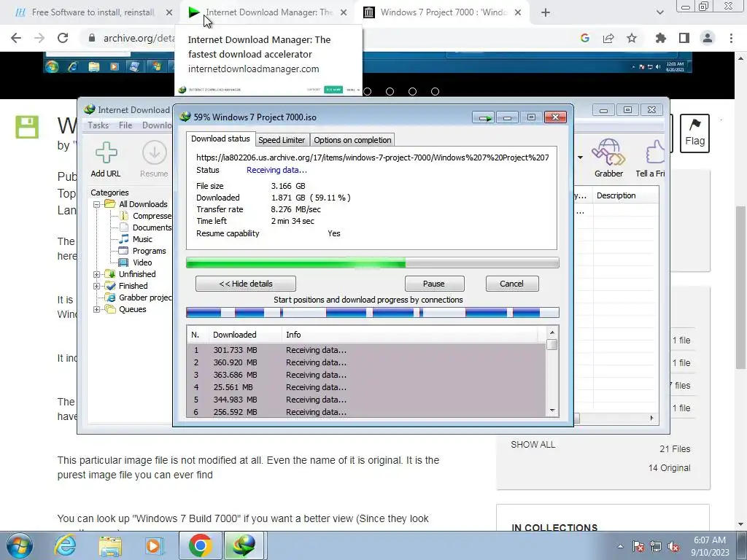Click the Description column header in IDM list
Image resolution: width=747 pixels, height=560 pixels.
pyautogui.click(x=624, y=195)
